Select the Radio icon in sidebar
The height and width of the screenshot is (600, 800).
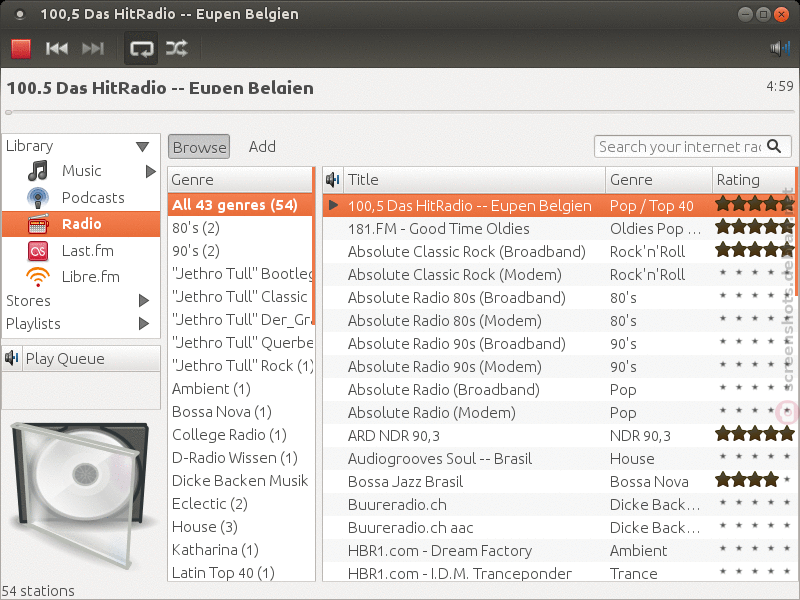[x=38, y=224]
